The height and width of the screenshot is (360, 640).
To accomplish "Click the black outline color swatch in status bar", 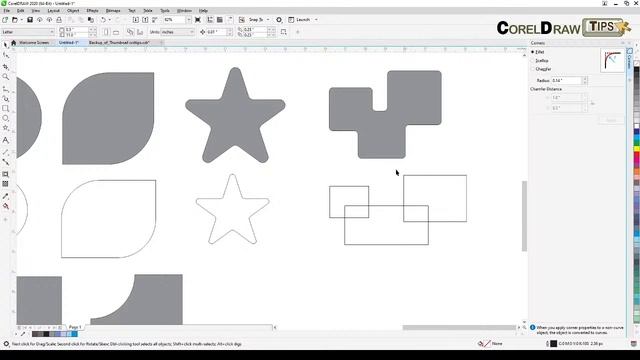I will coord(553,344).
